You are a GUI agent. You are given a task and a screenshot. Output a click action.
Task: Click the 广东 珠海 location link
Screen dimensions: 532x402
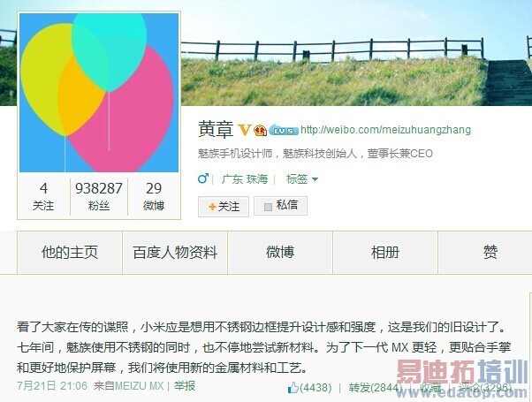point(245,178)
